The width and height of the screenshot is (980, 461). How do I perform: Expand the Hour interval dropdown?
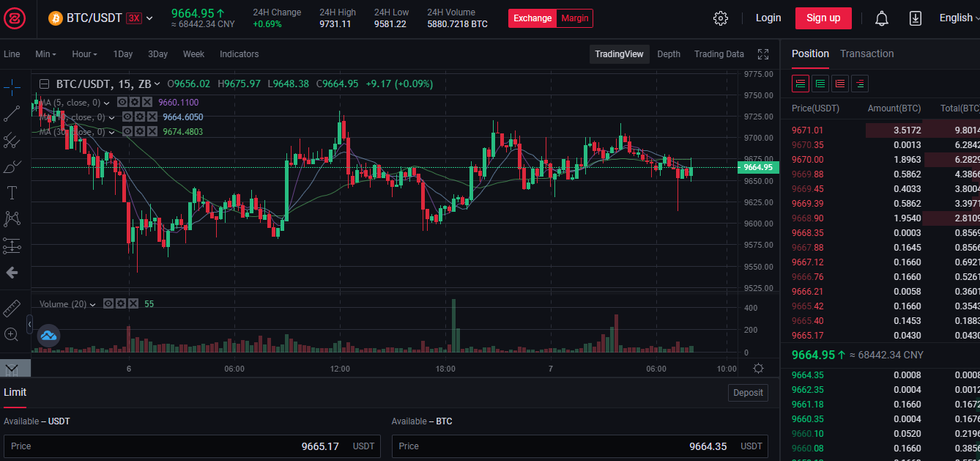click(85, 54)
